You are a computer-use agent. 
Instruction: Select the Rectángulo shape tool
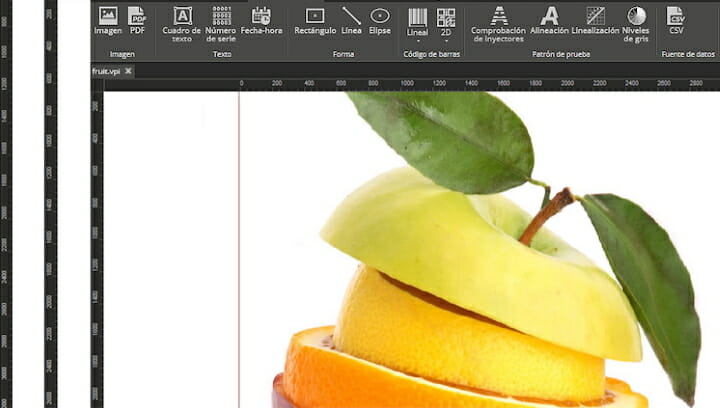coord(315,21)
